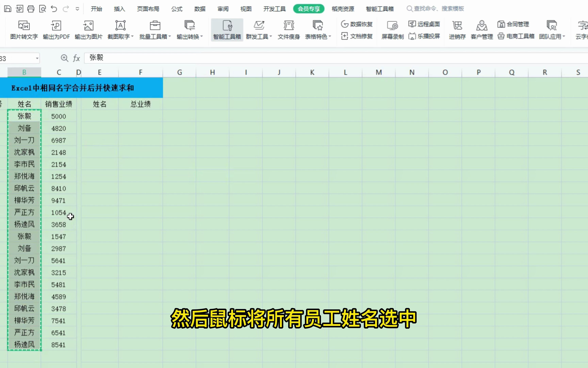The width and height of the screenshot is (588, 368).
Task: Click the blue title Excel中相同名字合并后并快速求和
Action: click(73, 88)
